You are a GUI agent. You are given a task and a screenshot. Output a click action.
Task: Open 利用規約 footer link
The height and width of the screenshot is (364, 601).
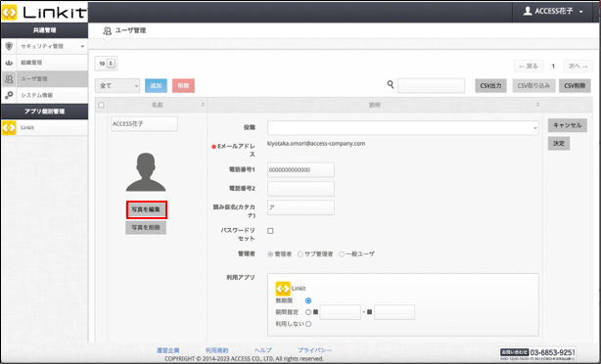click(217, 350)
